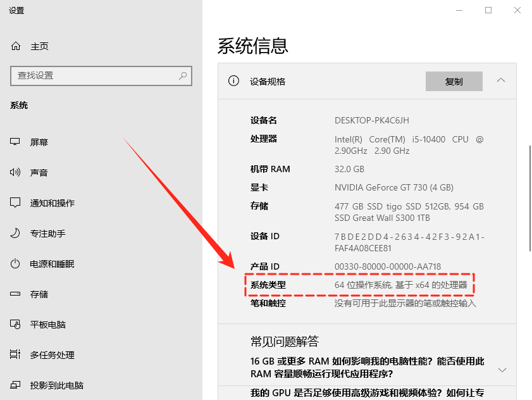Image resolution: width=532 pixels, height=400 pixels.
Task: Click the search magnifier icon
Action: coord(183,75)
